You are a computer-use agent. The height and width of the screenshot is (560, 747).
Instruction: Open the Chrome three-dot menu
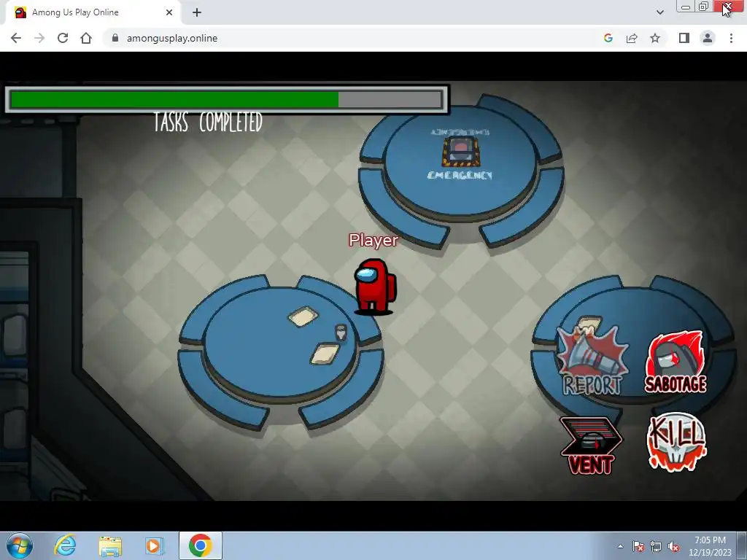731,38
